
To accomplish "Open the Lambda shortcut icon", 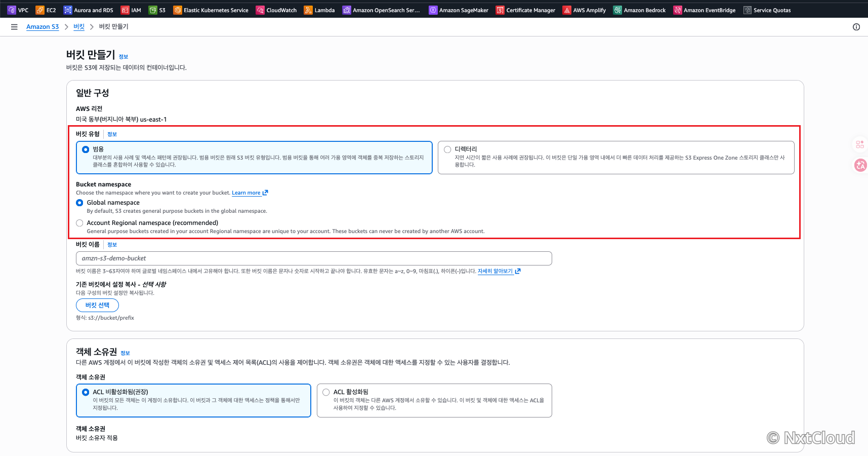I will coord(308,10).
